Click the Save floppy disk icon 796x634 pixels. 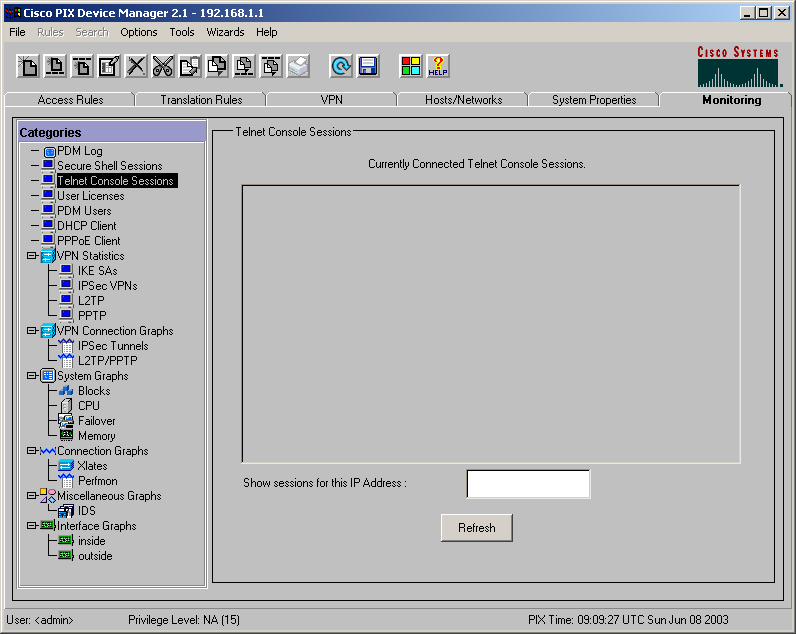click(368, 66)
